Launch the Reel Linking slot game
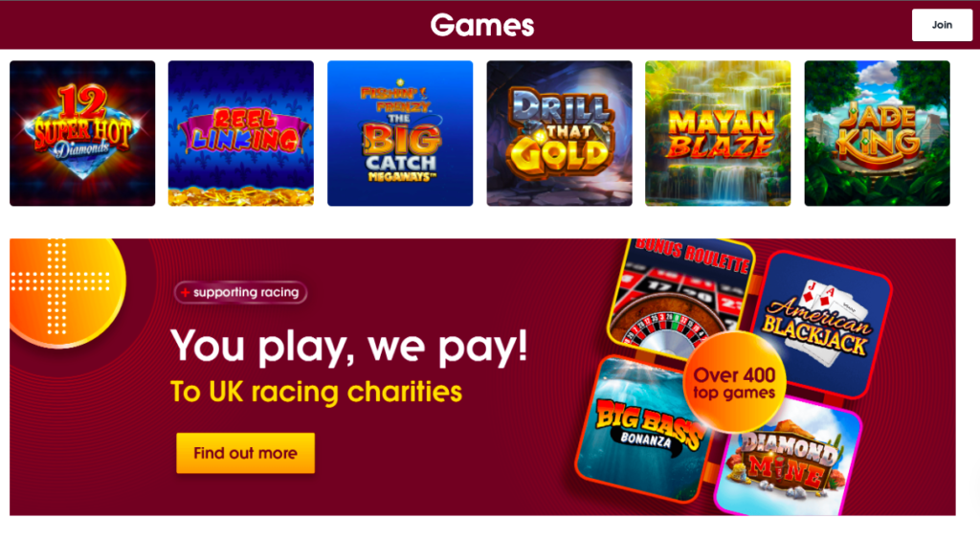Screen dimensions: 980x541 [241, 133]
